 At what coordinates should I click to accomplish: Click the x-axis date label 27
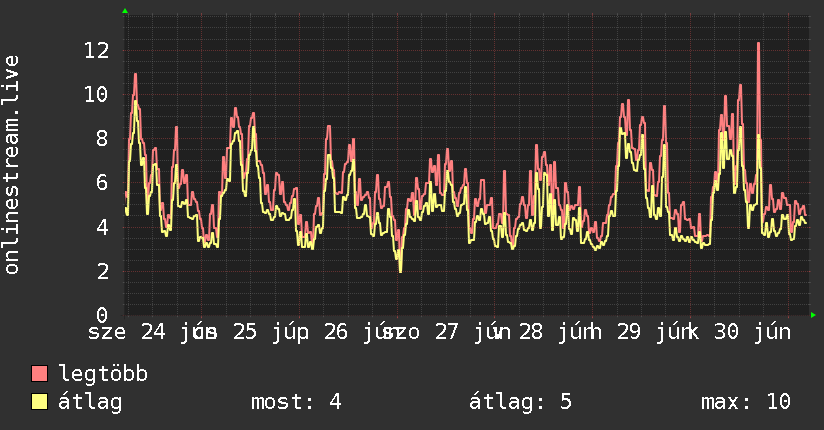[447, 332]
